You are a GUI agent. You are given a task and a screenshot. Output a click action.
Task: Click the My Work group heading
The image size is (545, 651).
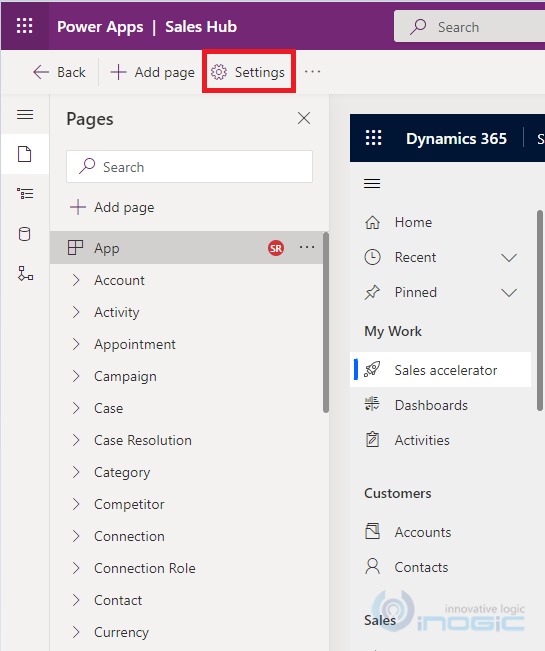tap(393, 331)
